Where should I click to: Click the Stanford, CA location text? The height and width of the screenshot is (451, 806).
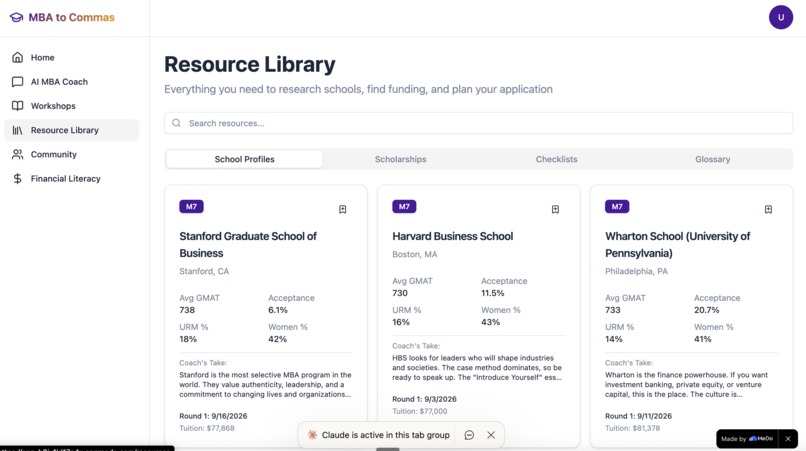(x=204, y=272)
